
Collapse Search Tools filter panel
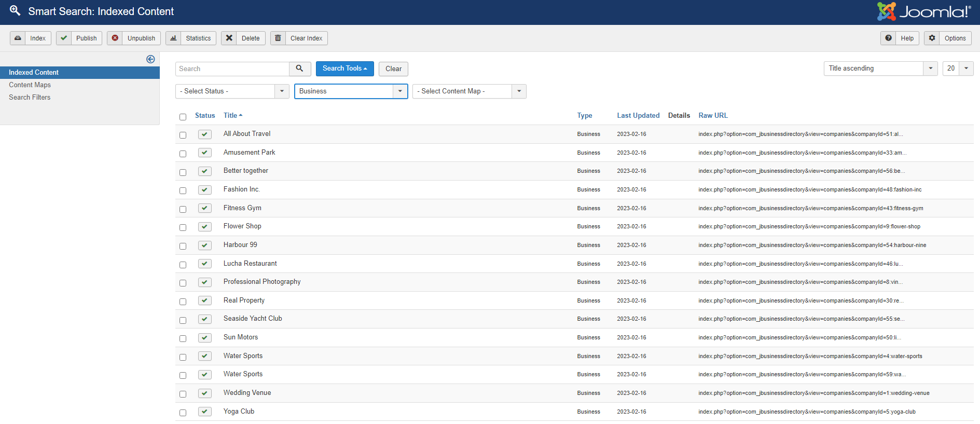[x=345, y=69]
